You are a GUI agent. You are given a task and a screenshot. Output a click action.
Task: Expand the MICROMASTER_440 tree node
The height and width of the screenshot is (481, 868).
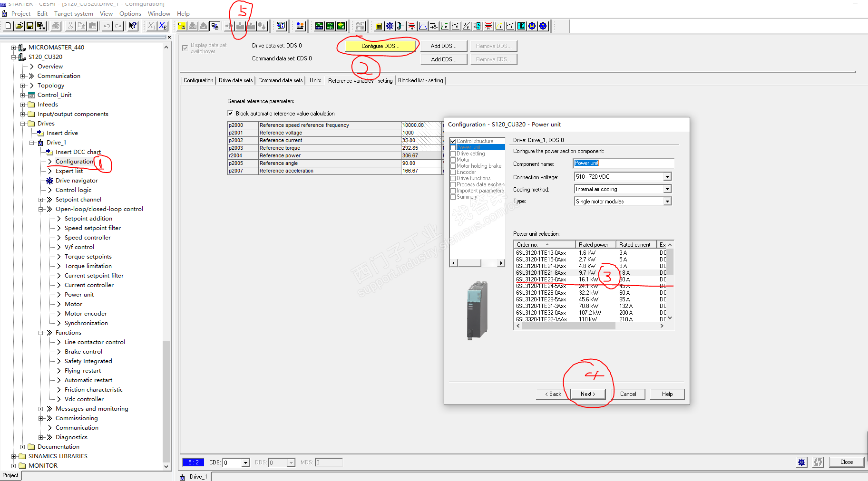(x=14, y=48)
